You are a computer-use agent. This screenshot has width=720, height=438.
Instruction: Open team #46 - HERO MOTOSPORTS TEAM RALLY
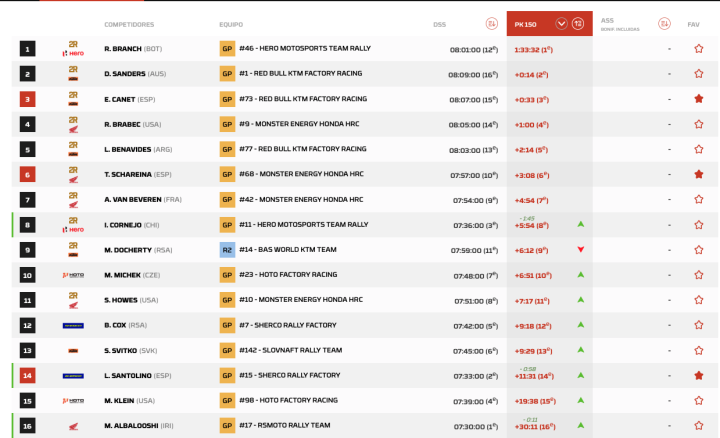305,48
